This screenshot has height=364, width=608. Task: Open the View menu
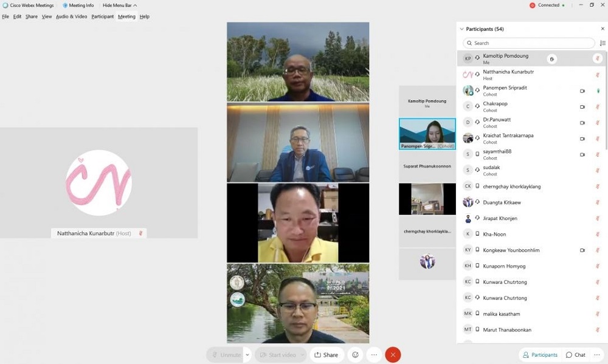47,16
